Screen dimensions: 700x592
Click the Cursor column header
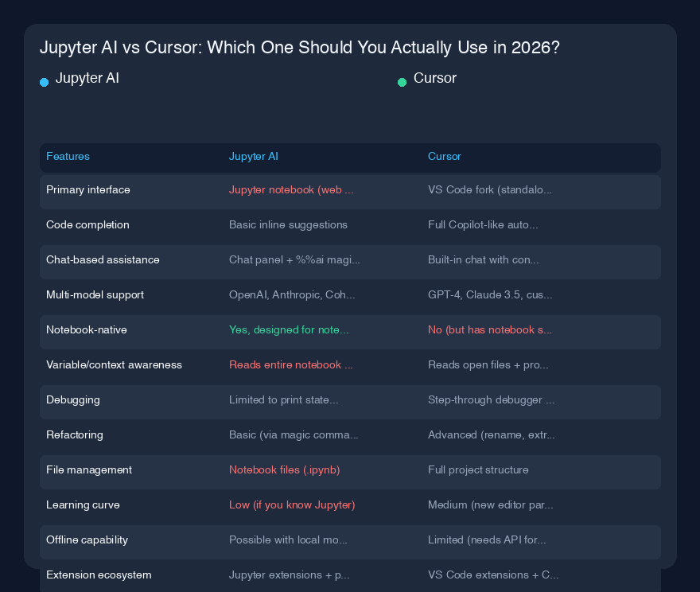(444, 156)
